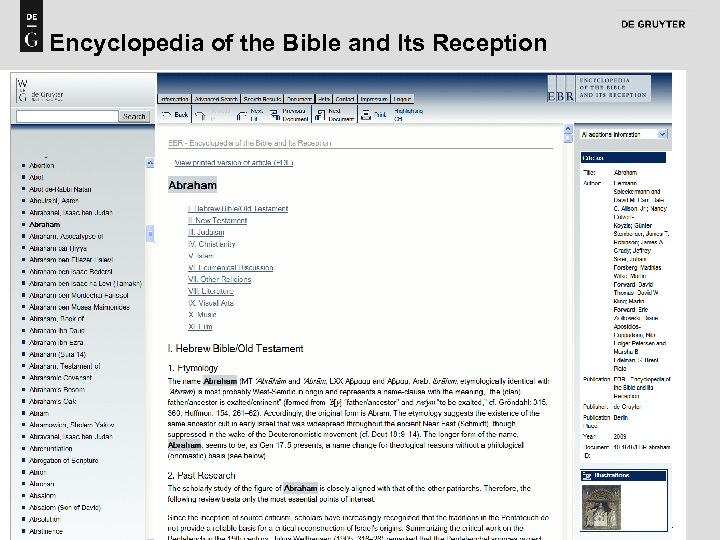This screenshot has width=720, height=540.
Task: Select Abraham ben Moses Maimonides entry
Action: pyautogui.click(x=79, y=307)
